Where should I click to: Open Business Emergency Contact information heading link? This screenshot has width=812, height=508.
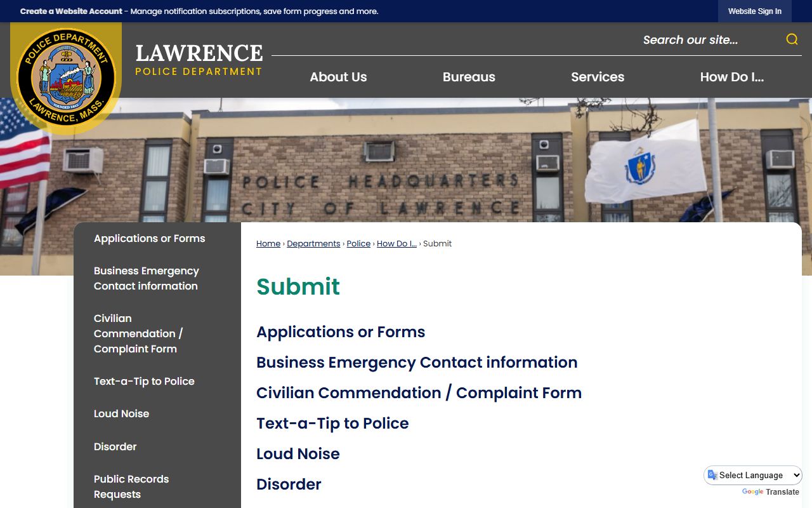pyautogui.click(x=417, y=363)
